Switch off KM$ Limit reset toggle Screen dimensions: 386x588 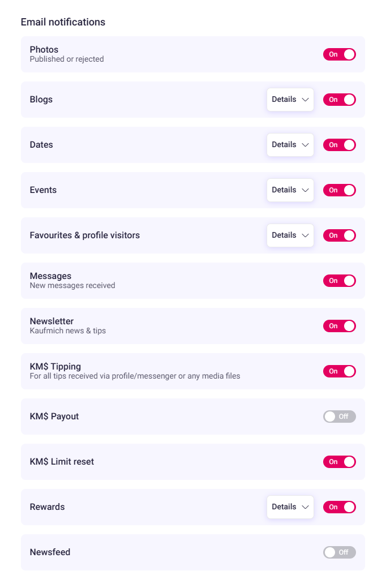[x=339, y=462]
